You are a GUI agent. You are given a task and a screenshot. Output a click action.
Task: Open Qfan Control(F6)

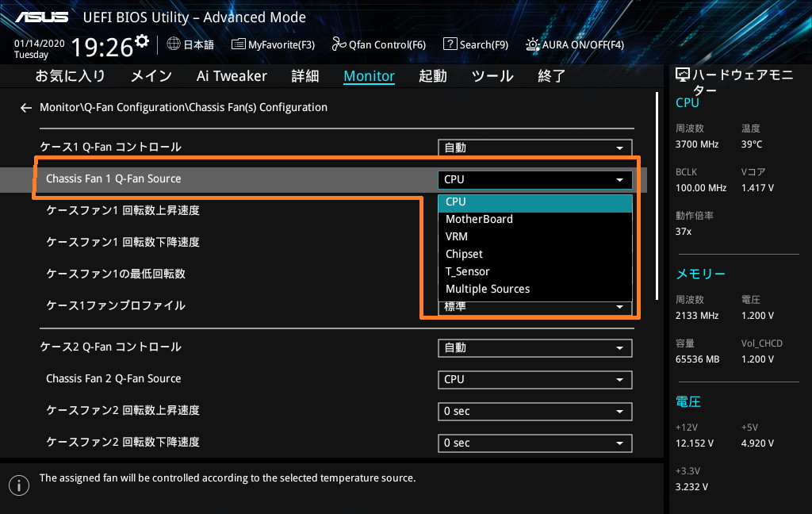[x=378, y=44]
